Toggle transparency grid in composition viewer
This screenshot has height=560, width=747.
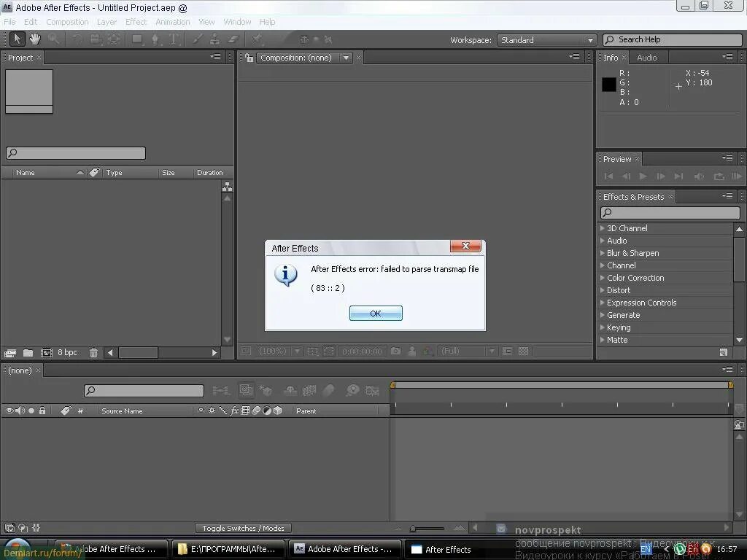click(x=523, y=351)
